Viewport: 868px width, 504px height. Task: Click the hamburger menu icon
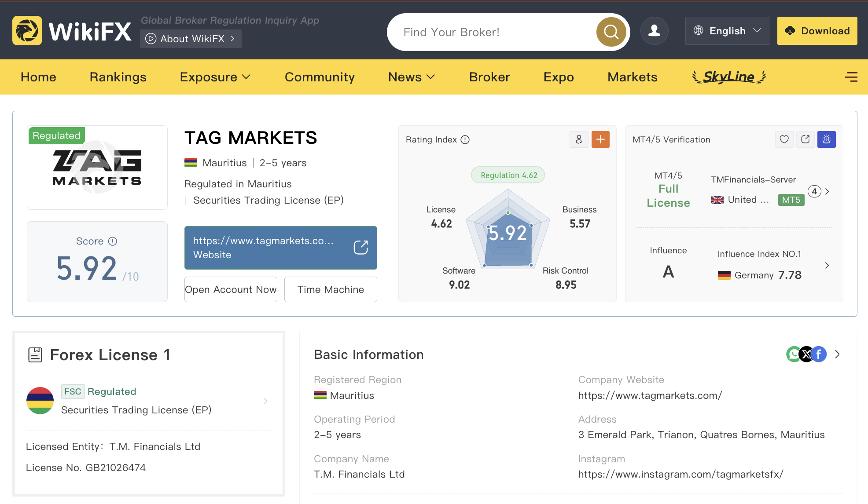(x=851, y=77)
